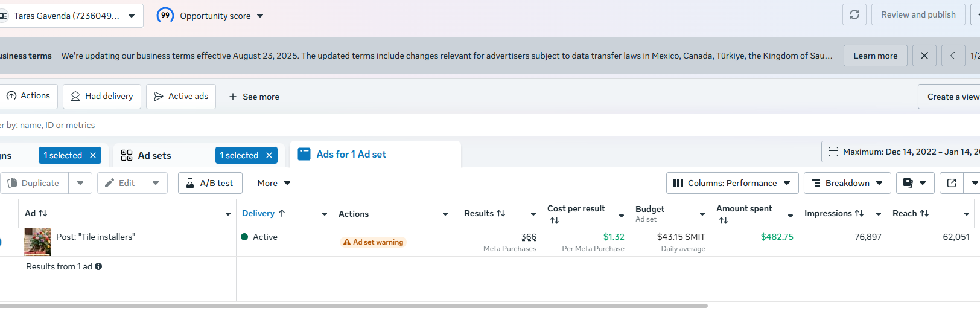Expand the Opportunity score dropdown
Viewport: 980px width, 314px height.
260,16
